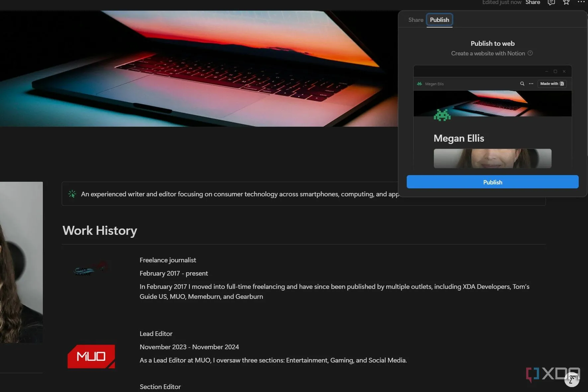This screenshot has height=392, width=588.
Task: Click the red MUO logo image
Action: click(x=91, y=357)
